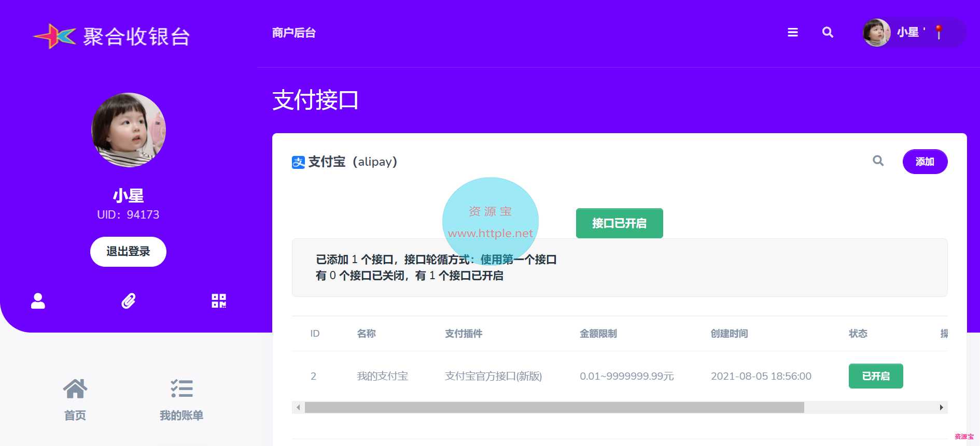Select the 我的账单 menu label
The height and width of the screenshot is (446, 980).
point(181,415)
